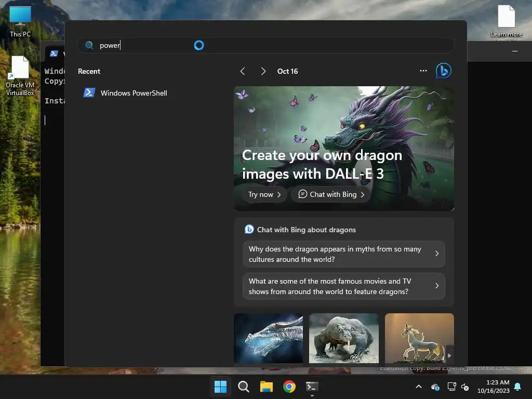Click the search magnifier icon in search box
Screen dimensions: 532x399
coord(89,45)
